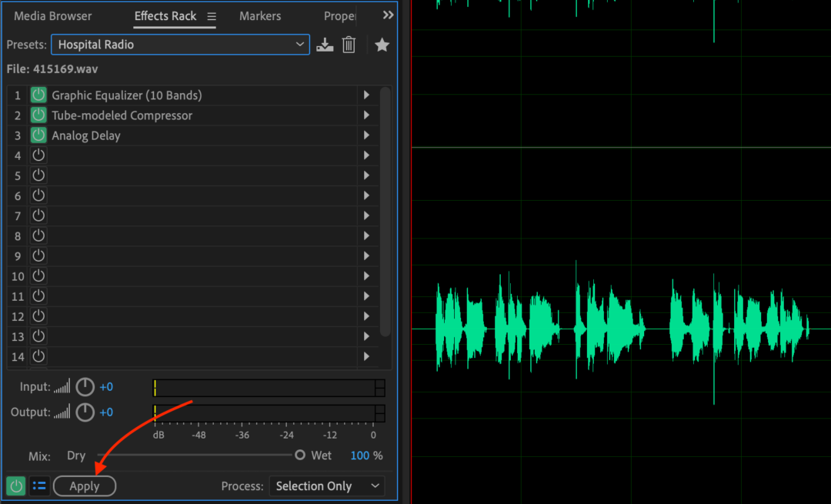The height and width of the screenshot is (504, 831).
Task: Switch to the Markers tab
Action: coord(260,15)
